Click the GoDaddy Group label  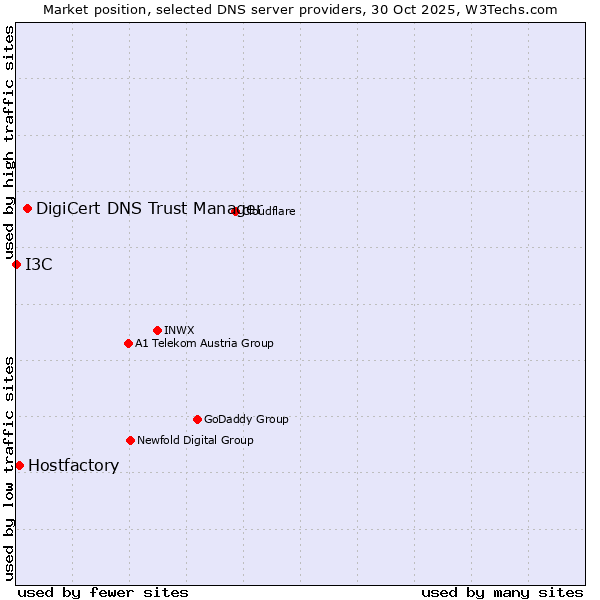point(246,419)
